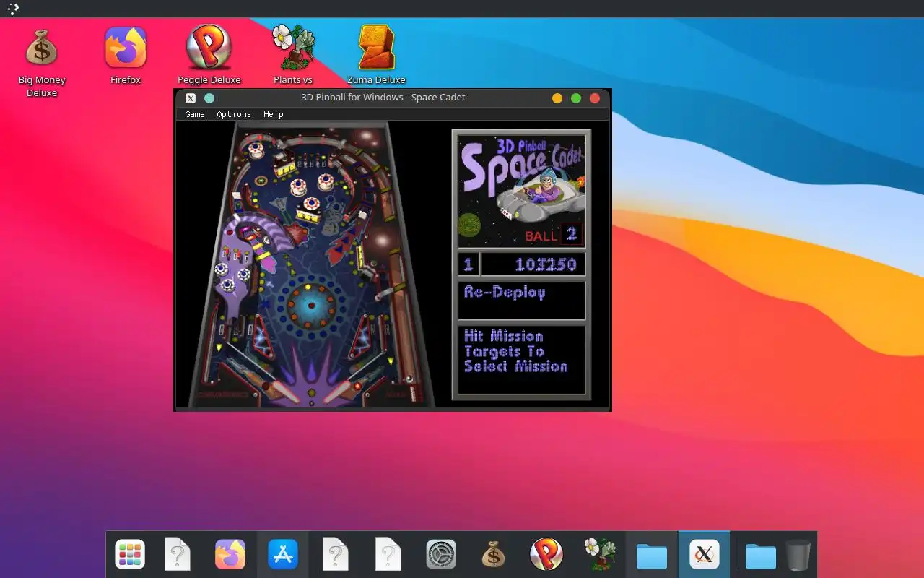Click the score value 103250
Image resolution: width=924 pixels, height=578 pixels.
point(545,264)
